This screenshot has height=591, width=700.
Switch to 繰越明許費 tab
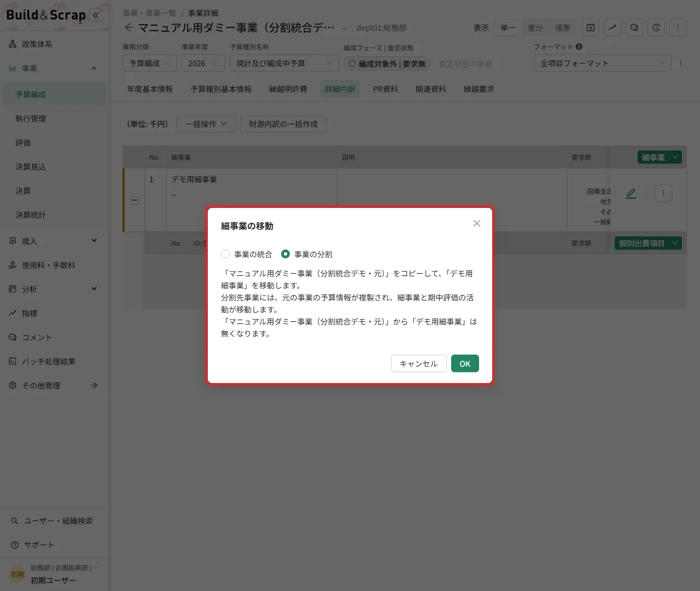pos(288,89)
